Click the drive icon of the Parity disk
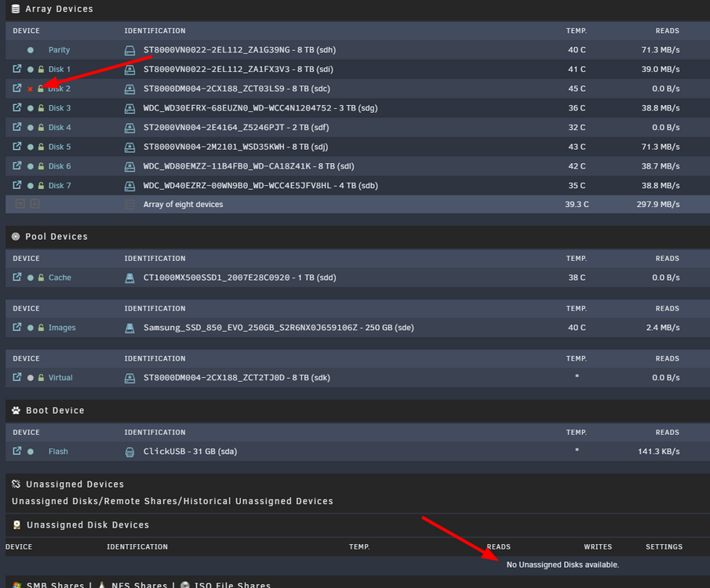710x588 pixels. [130, 50]
